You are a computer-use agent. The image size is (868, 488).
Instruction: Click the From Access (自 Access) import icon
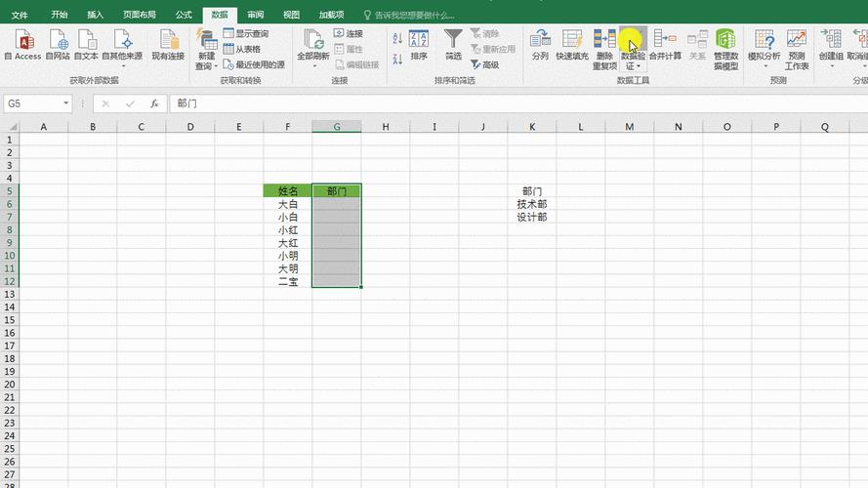[x=21, y=45]
